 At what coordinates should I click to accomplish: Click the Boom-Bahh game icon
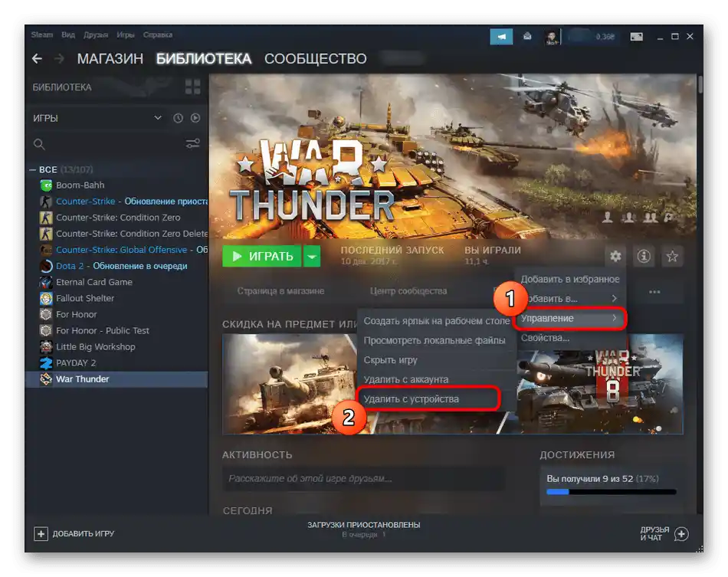(46, 185)
